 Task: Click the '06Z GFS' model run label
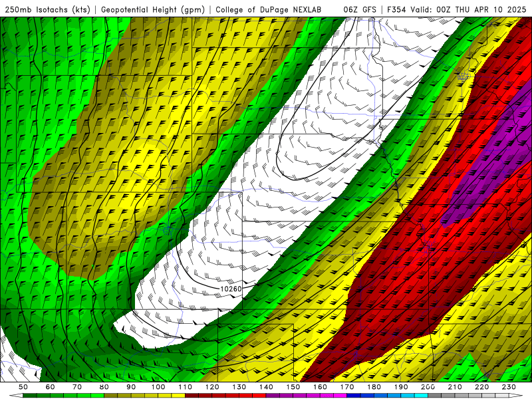click(360, 9)
